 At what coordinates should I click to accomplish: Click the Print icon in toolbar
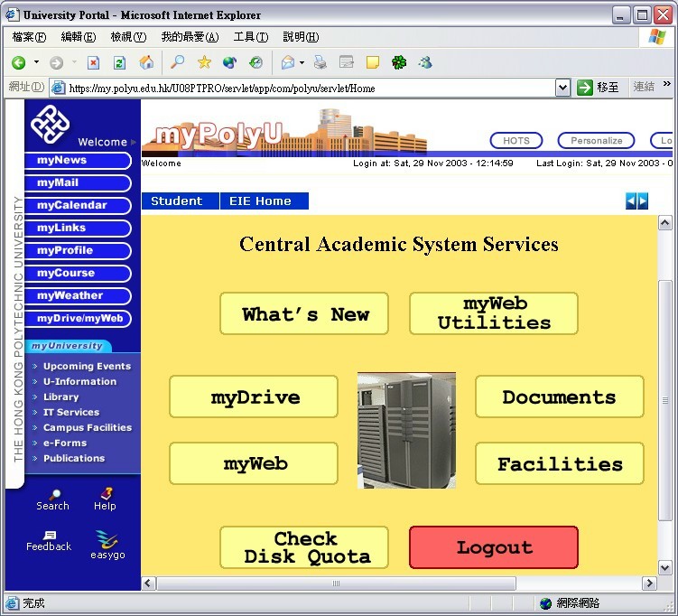click(320, 62)
